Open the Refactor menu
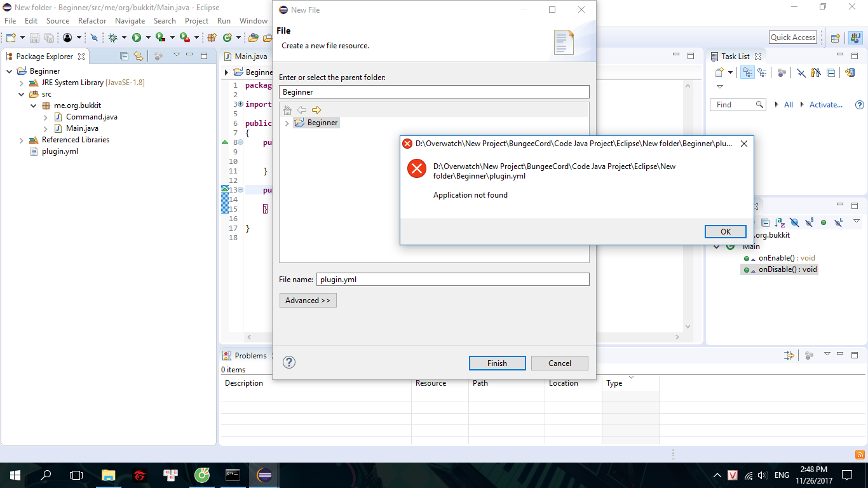 (x=92, y=21)
